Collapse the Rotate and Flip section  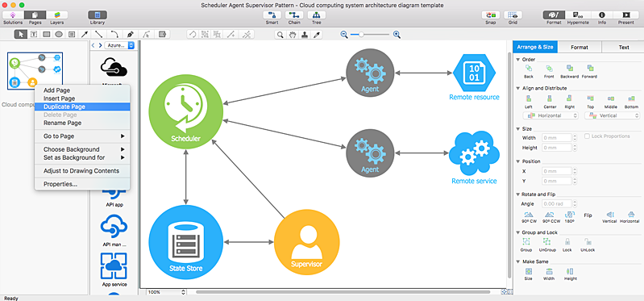[518, 194]
